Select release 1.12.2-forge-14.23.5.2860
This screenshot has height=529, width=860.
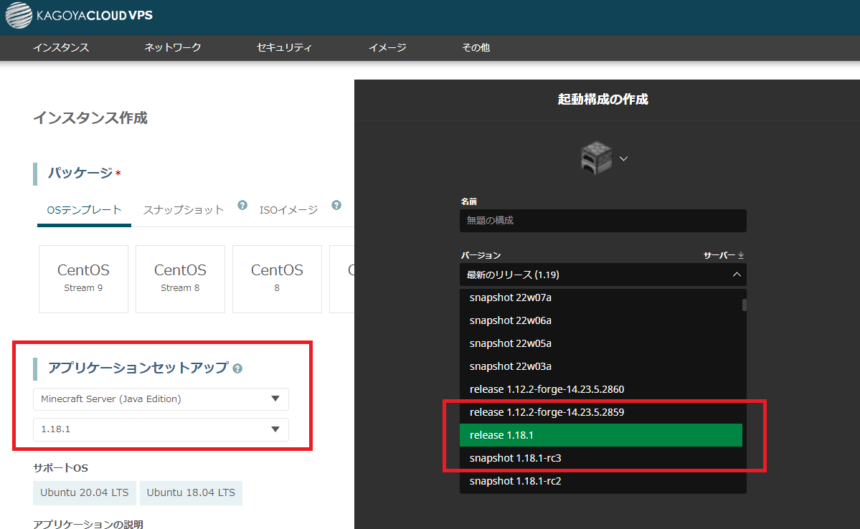click(601, 389)
